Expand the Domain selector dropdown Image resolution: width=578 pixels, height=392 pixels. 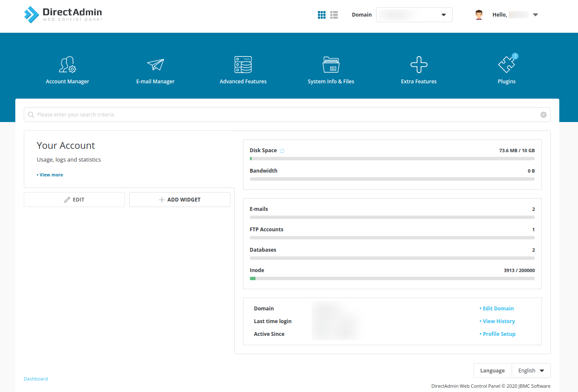pyautogui.click(x=414, y=15)
